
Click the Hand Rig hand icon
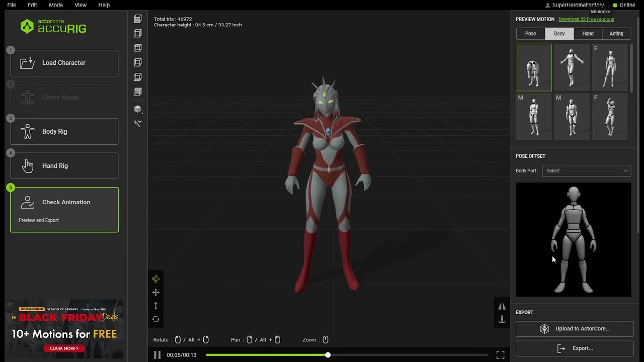tap(28, 166)
